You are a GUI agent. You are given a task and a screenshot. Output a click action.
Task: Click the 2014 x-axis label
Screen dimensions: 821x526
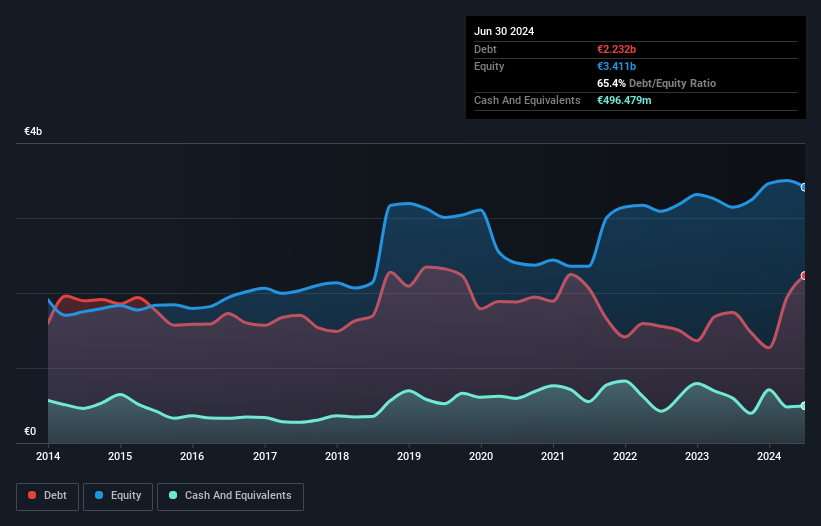point(48,456)
